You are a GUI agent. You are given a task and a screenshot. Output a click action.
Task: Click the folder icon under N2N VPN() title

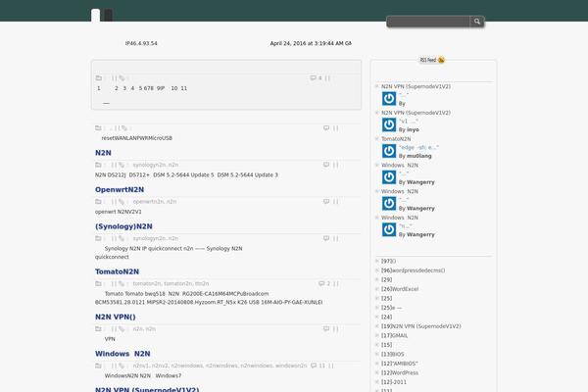pyautogui.click(x=98, y=329)
